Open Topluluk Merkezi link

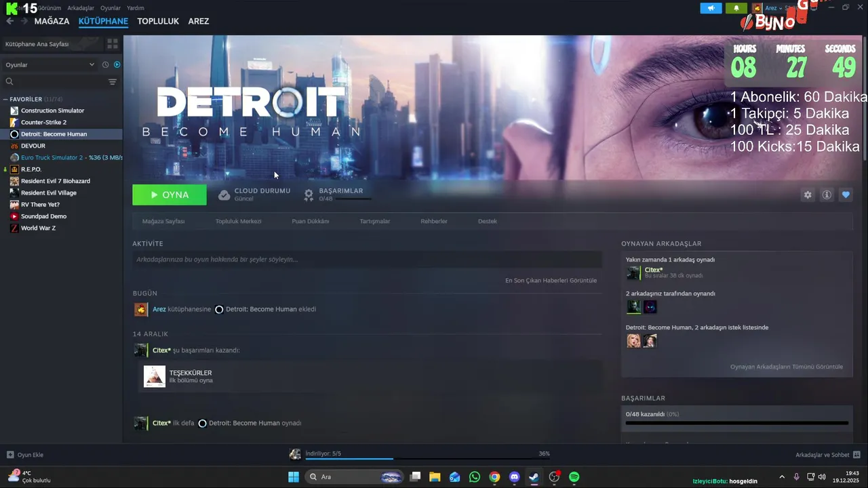pyautogui.click(x=238, y=221)
